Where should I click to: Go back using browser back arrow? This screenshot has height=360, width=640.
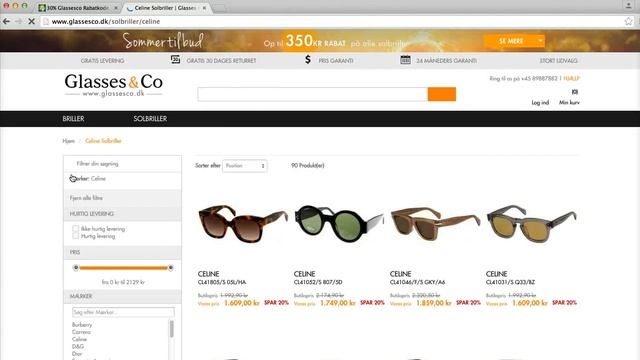coord(6,21)
